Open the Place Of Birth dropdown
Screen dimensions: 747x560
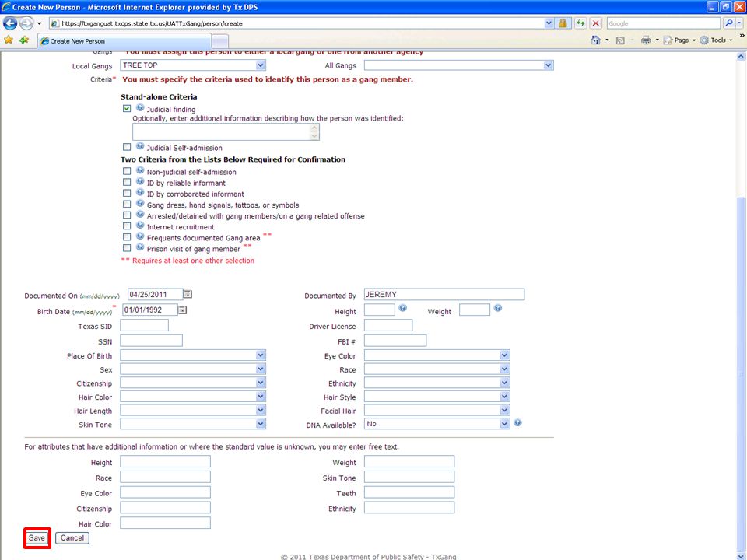(193, 355)
